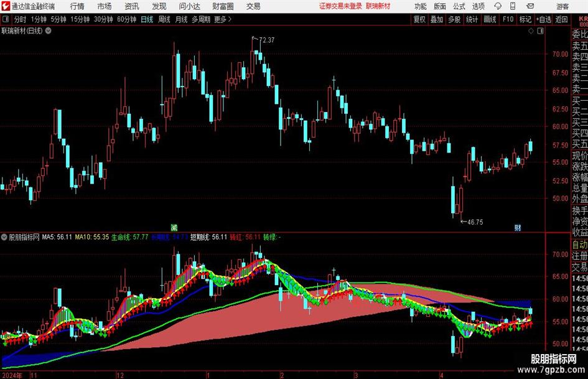Switch to the 5分钟 period tab

[x=58, y=19]
